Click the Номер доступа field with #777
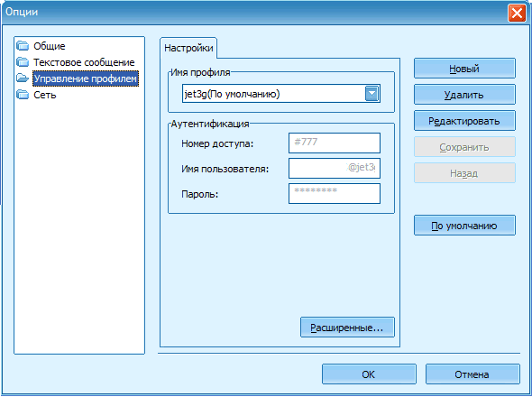The image size is (532, 397). click(335, 143)
